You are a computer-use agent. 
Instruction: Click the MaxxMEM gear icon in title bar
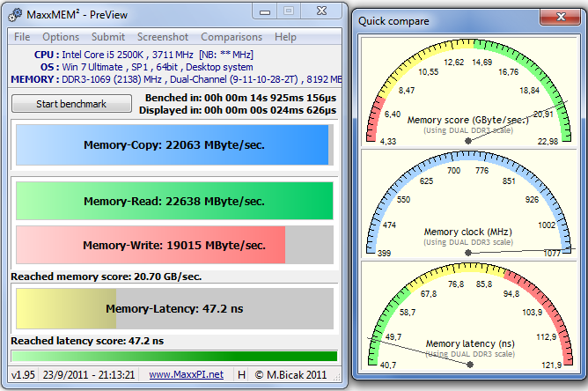[16, 15]
